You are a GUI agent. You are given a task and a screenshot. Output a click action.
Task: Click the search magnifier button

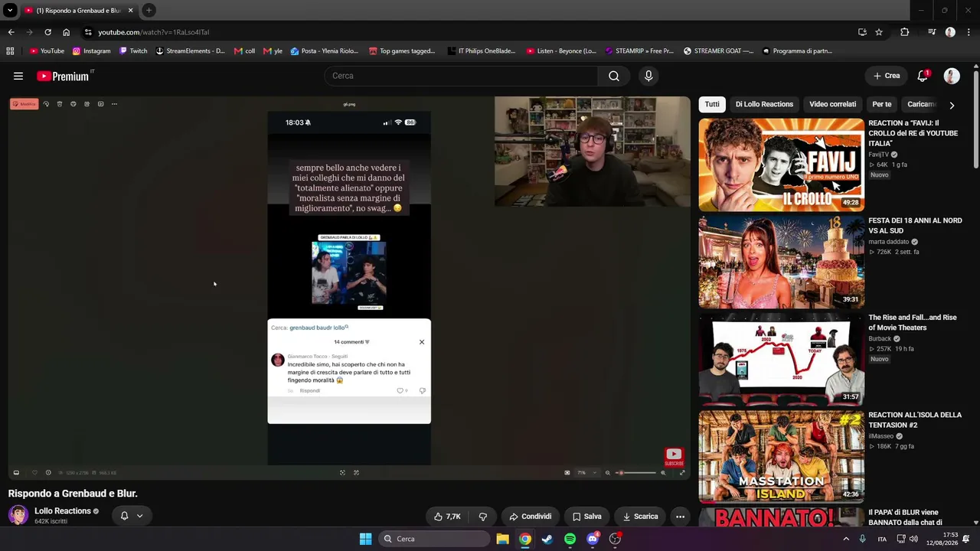pyautogui.click(x=613, y=76)
